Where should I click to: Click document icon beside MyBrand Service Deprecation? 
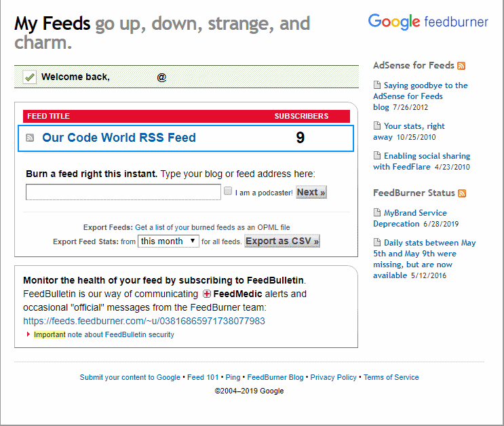(377, 213)
